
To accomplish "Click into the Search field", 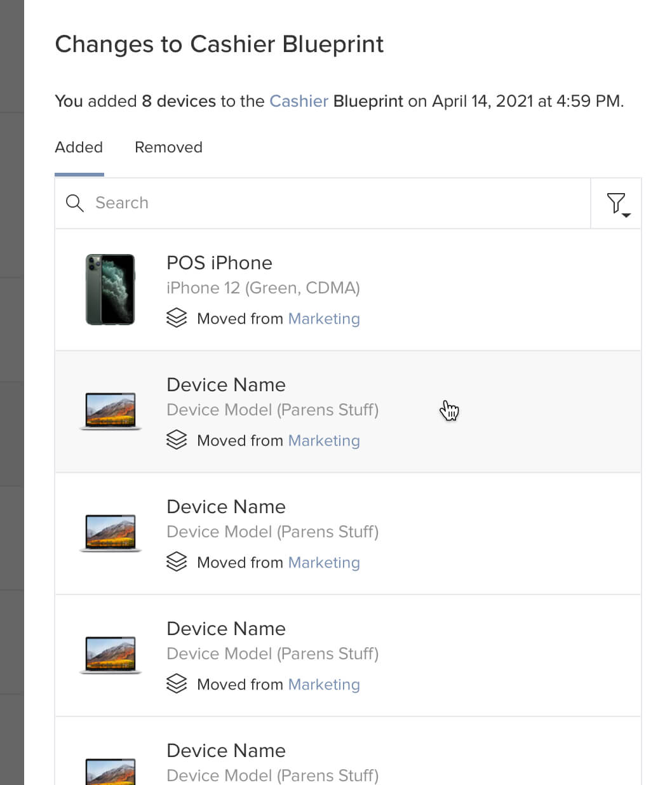I will tap(323, 203).
